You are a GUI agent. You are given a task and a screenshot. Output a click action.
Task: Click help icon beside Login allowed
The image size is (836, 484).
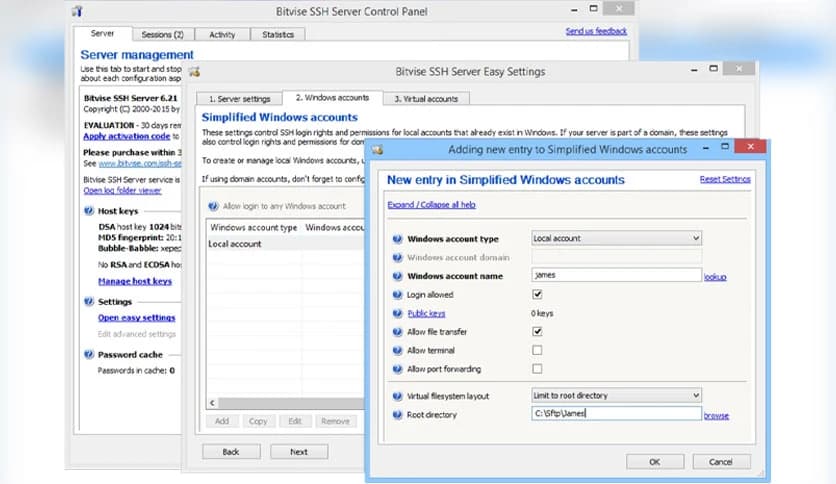[397, 295]
